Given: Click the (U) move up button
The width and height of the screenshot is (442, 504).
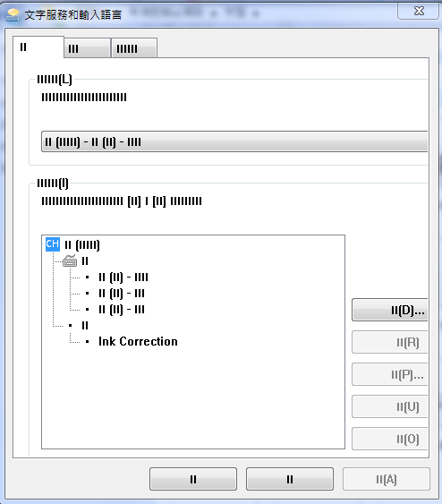Looking at the screenshot, I should click(x=390, y=406).
